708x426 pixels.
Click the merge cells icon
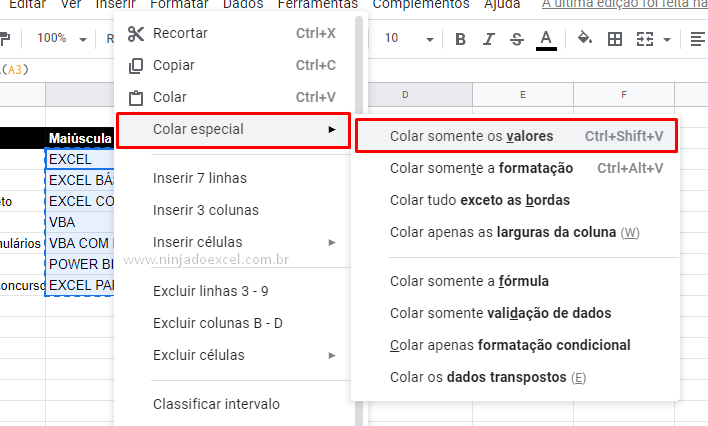click(644, 39)
